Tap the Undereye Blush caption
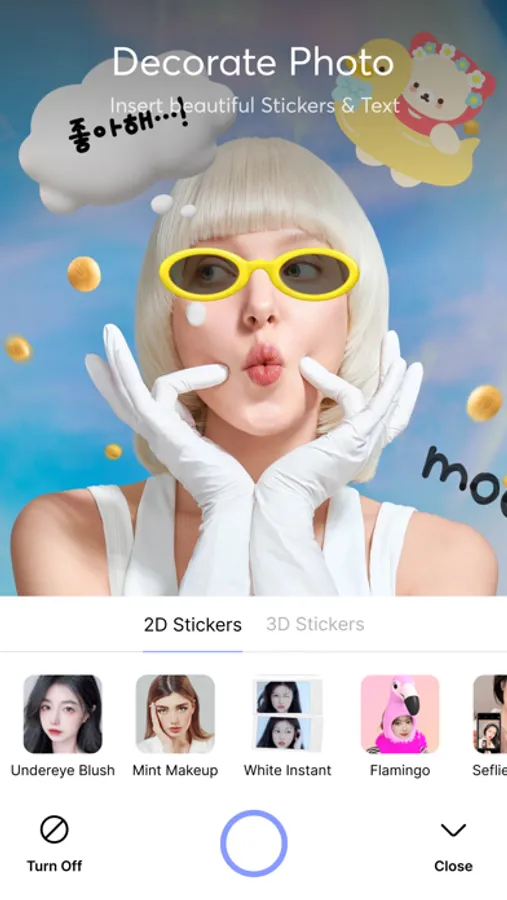This screenshot has width=507, height=900. [63, 770]
